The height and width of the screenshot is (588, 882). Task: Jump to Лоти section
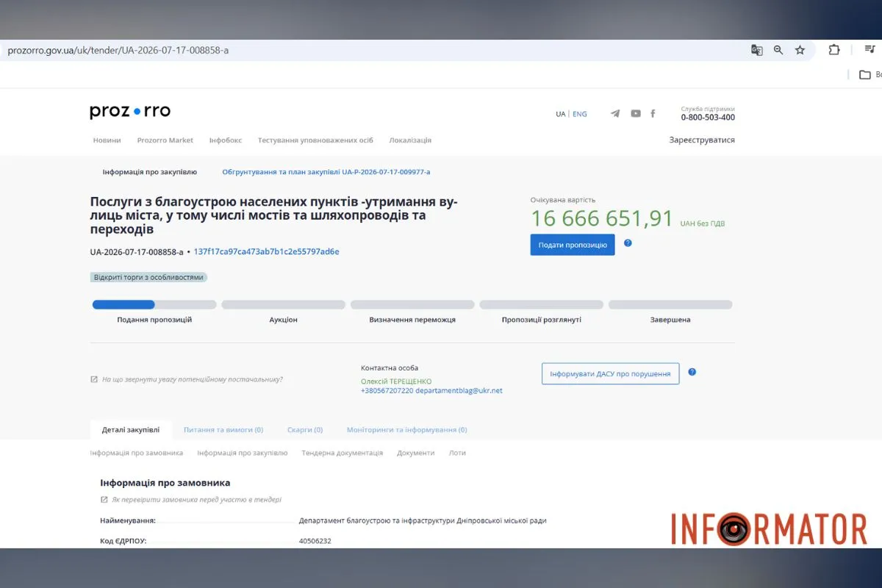click(x=457, y=453)
